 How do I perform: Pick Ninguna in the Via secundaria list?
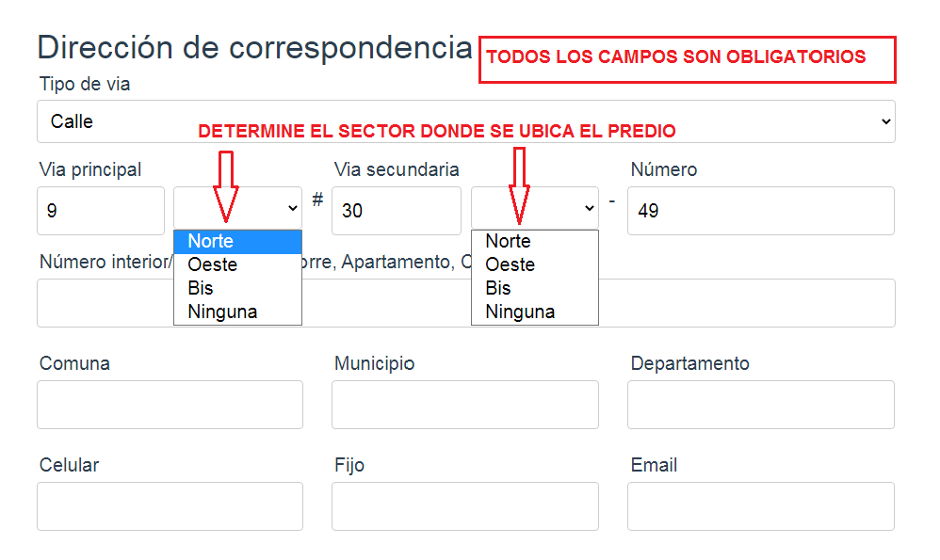[534, 312]
